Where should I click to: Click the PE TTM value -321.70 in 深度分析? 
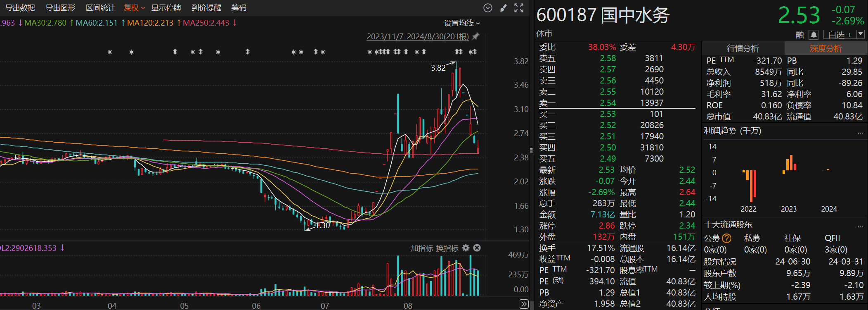coord(768,61)
